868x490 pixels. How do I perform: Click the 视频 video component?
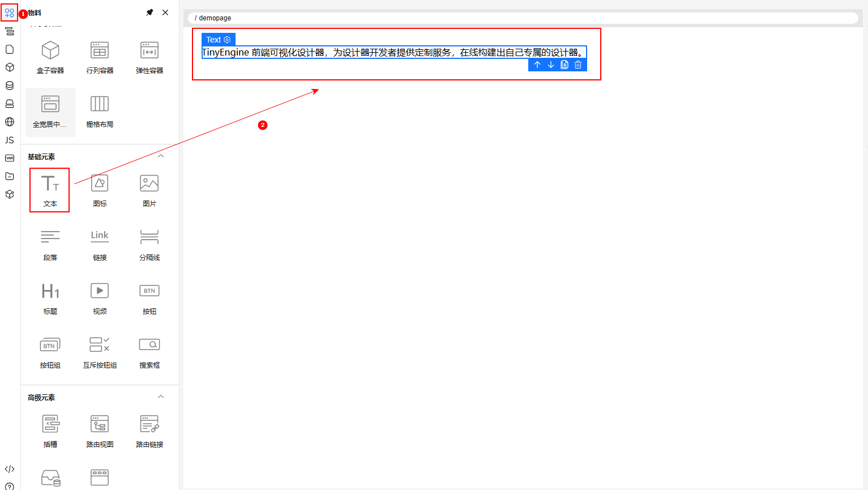click(x=100, y=297)
